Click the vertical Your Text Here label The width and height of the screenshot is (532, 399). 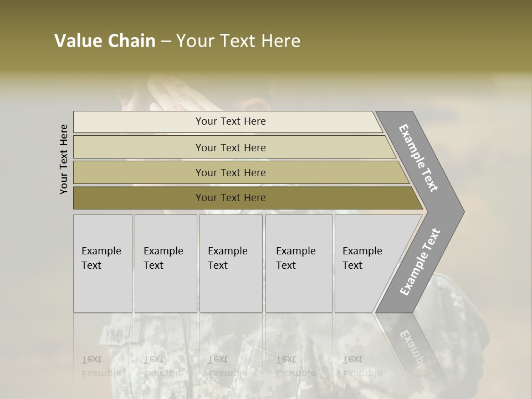(64, 159)
